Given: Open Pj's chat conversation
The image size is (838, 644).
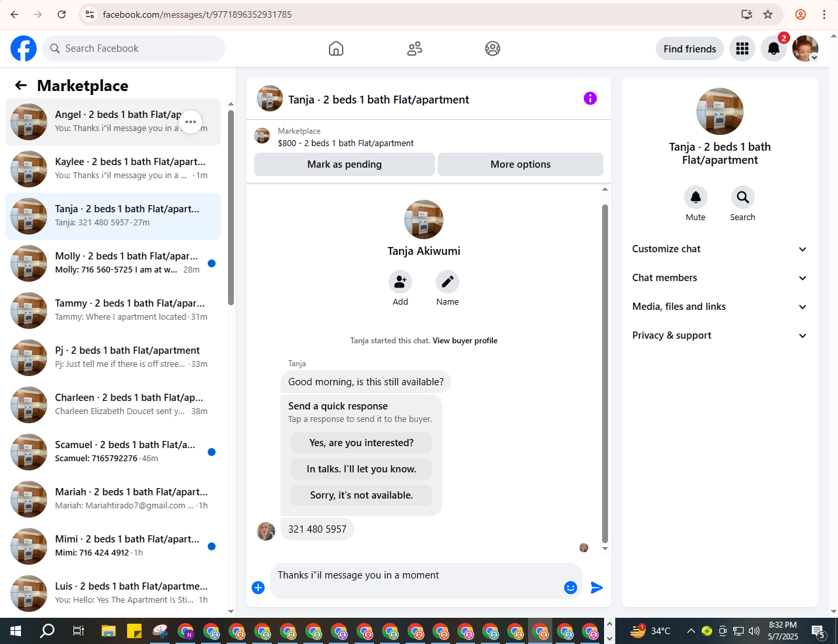Looking at the screenshot, I should coord(113,358).
